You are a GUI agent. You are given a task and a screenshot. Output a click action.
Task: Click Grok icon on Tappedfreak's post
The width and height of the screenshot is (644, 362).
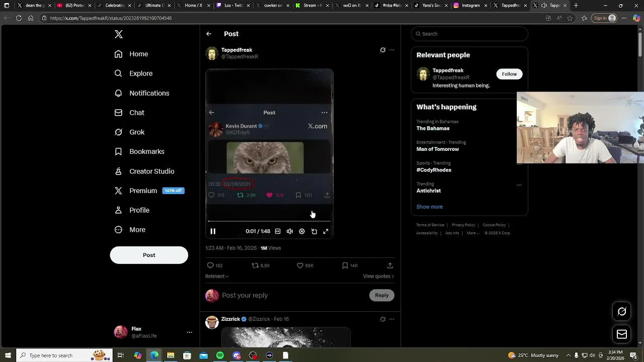pyautogui.click(x=383, y=50)
